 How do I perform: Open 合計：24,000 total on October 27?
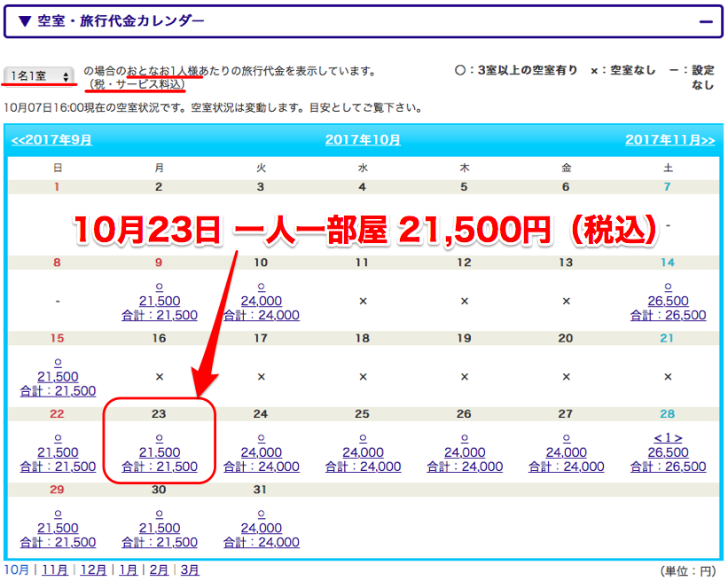coord(567,467)
